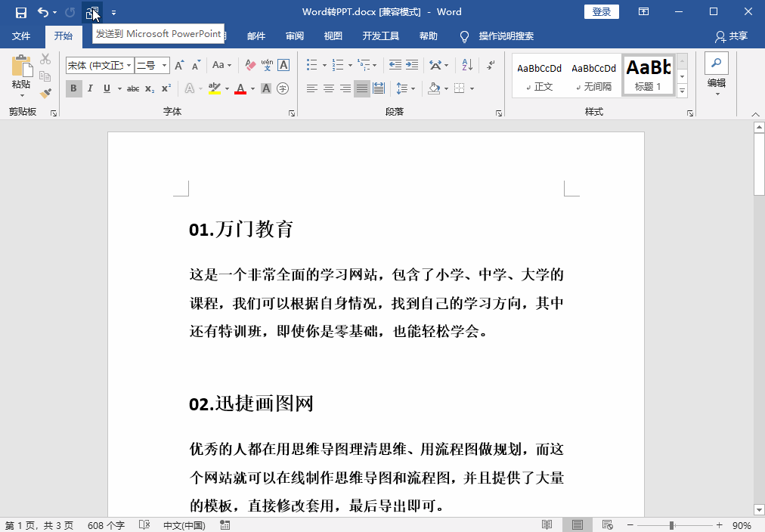Open the Customize Quick Access Toolbar dropdown
765x532 pixels.
point(113,12)
